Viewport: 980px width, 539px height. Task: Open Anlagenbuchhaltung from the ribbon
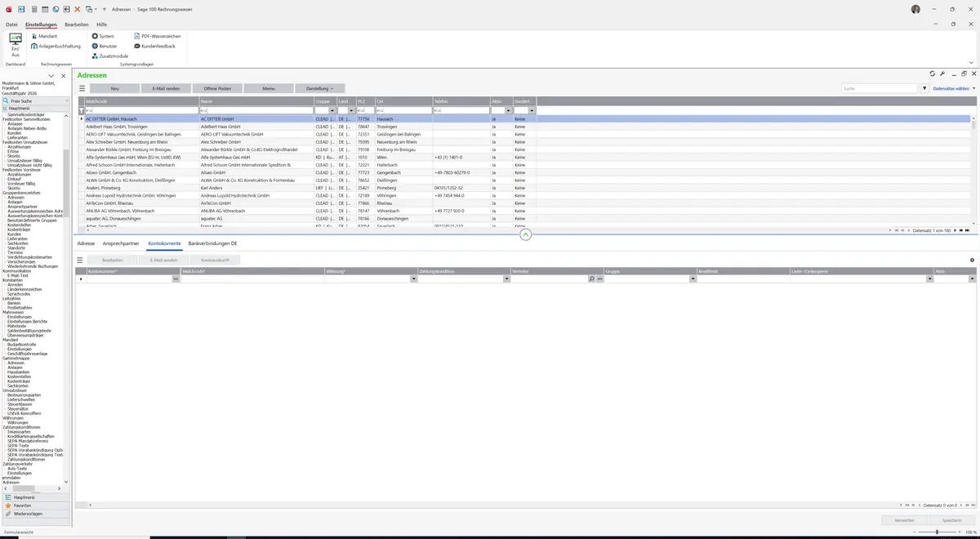coord(56,46)
